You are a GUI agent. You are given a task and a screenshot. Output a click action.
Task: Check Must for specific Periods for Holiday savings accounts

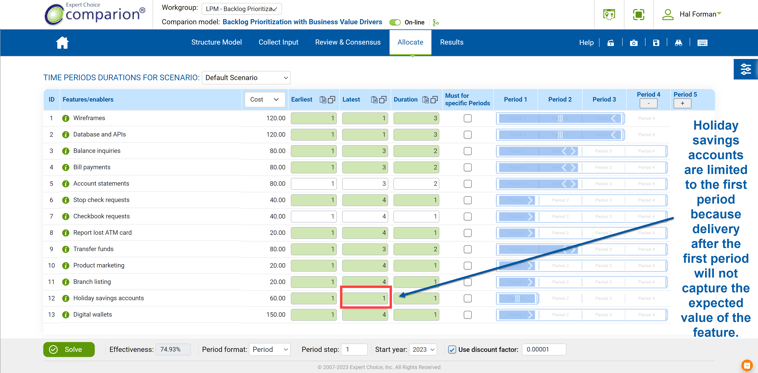tap(467, 299)
